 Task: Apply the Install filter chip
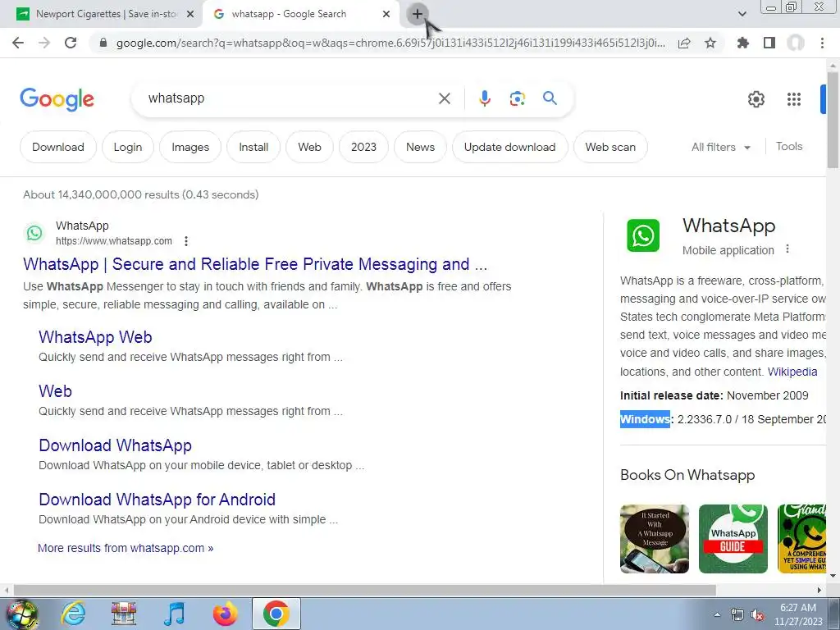pyautogui.click(x=253, y=147)
